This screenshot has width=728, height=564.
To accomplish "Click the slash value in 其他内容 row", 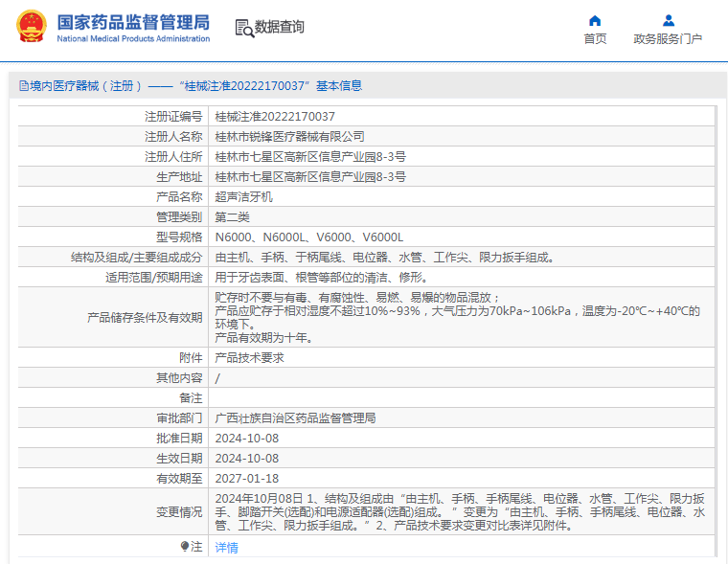I will [x=217, y=378].
